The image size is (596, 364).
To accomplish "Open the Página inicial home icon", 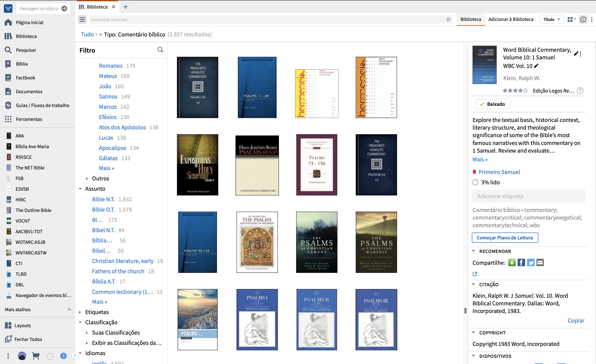I will (8, 22).
